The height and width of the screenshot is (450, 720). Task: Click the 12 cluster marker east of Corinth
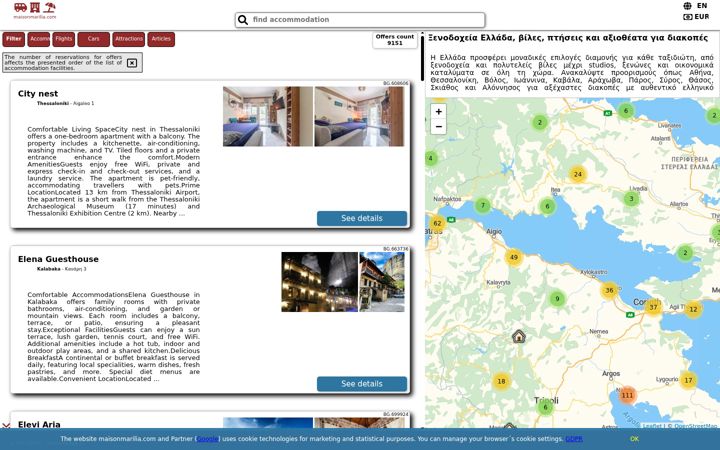pyautogui.click(x=693, y=309)
